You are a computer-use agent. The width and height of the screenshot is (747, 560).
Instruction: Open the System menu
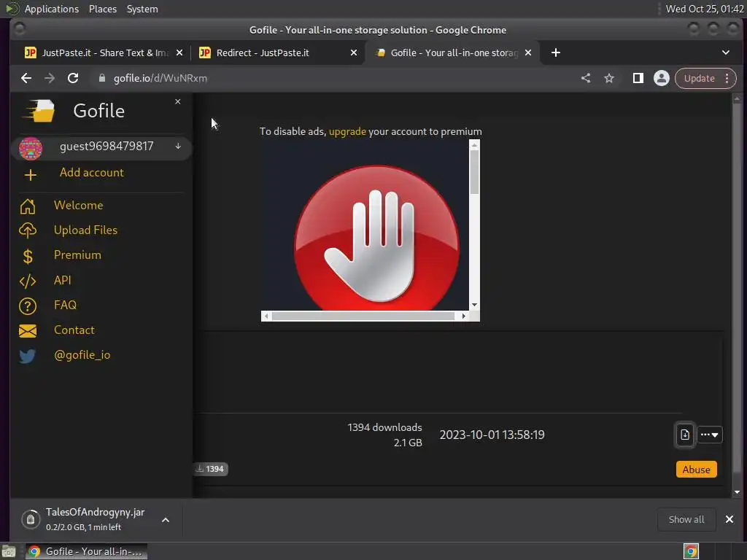coord(142,9)
